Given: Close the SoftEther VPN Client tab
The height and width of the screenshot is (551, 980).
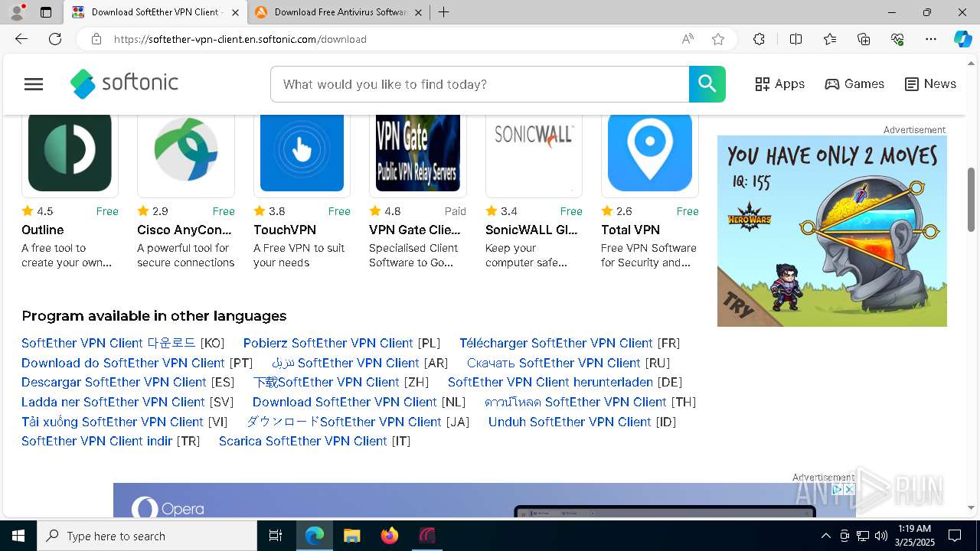Looking at the screenshot, I should (236, 12).
